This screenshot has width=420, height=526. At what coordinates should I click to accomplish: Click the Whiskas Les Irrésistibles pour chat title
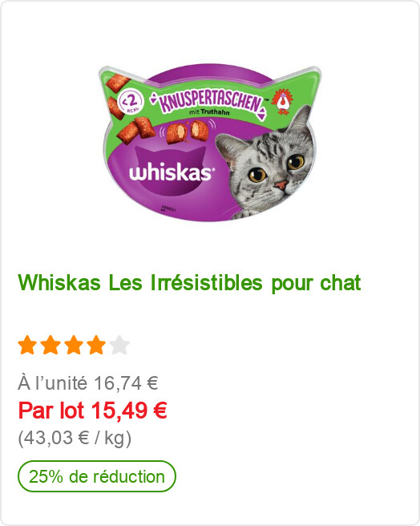(x=189, y=283)
